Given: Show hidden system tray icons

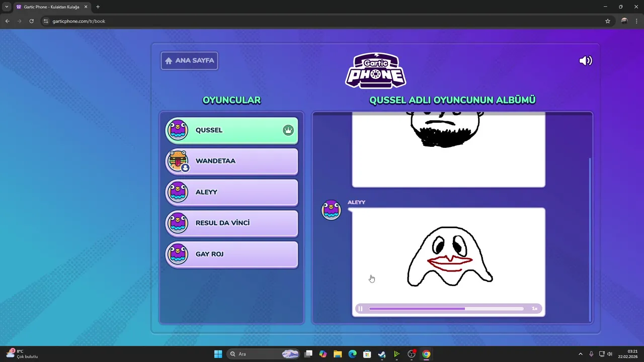Looking at the screenshot, I should point(580,354).
